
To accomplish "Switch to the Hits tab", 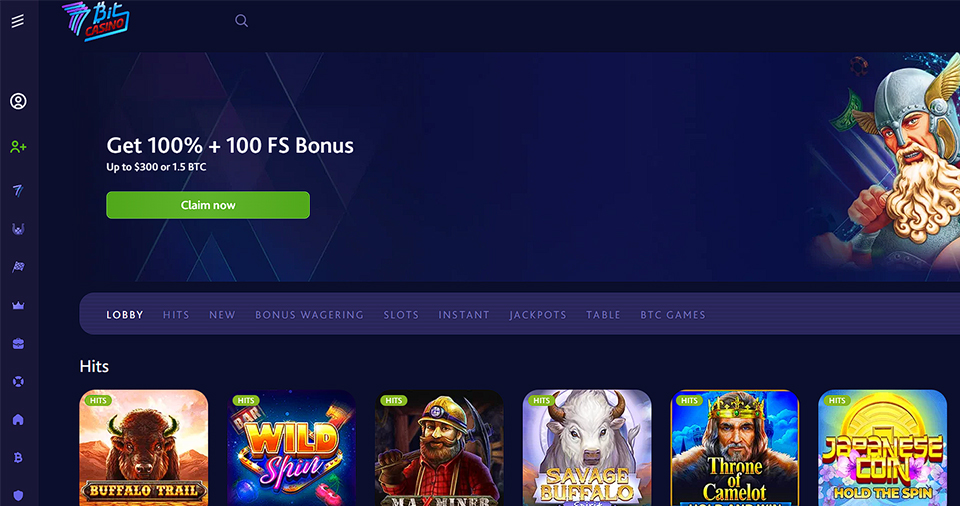I will (x=176, y=315).
